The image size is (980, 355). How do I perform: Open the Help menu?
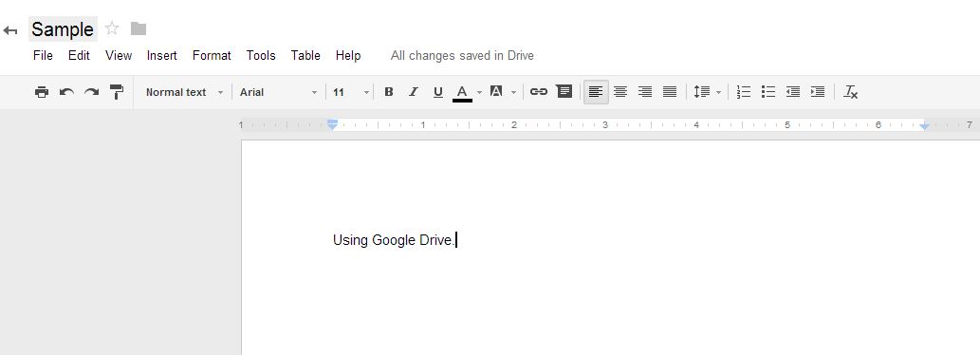tap(348, 56)
